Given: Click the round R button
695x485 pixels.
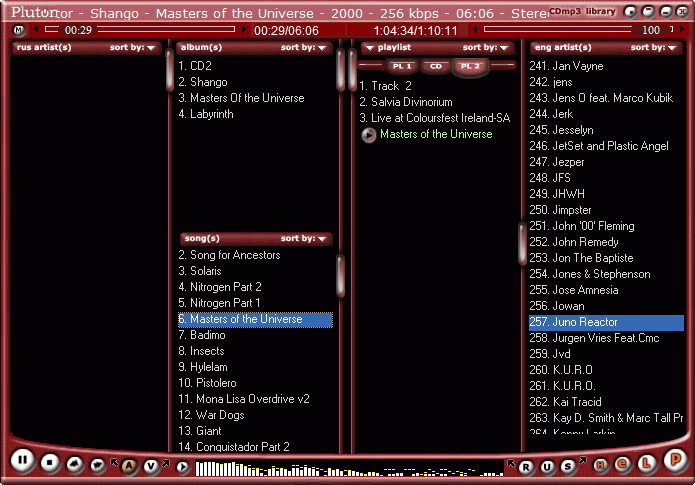Looking at the screenshot, I should coord(526,467).
